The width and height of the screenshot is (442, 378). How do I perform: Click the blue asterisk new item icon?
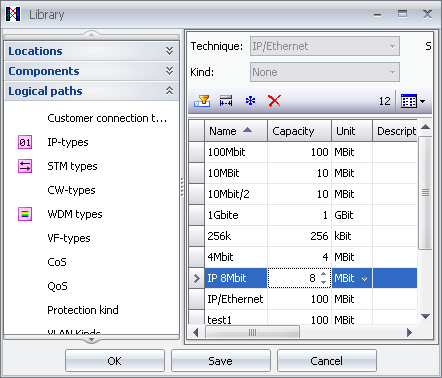pos(250,101)
